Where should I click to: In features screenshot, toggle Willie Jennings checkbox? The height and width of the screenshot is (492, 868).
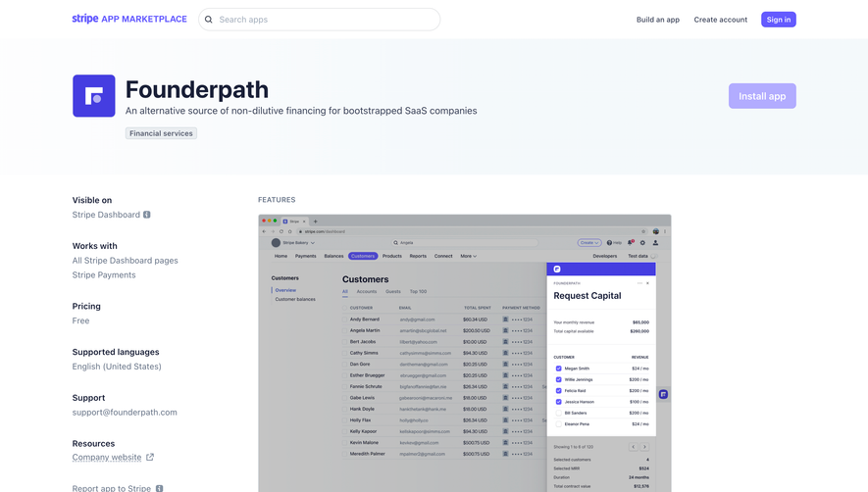click(x=558, y=379)
